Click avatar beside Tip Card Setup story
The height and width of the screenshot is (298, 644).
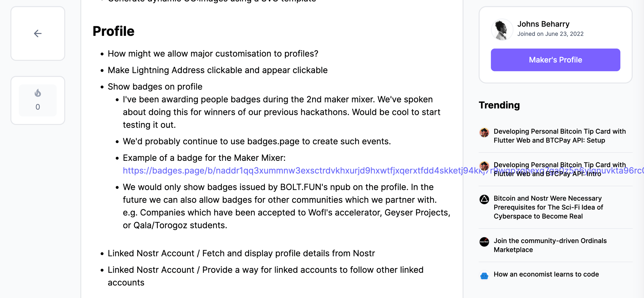pyautogui.click(x=484, y=132)
